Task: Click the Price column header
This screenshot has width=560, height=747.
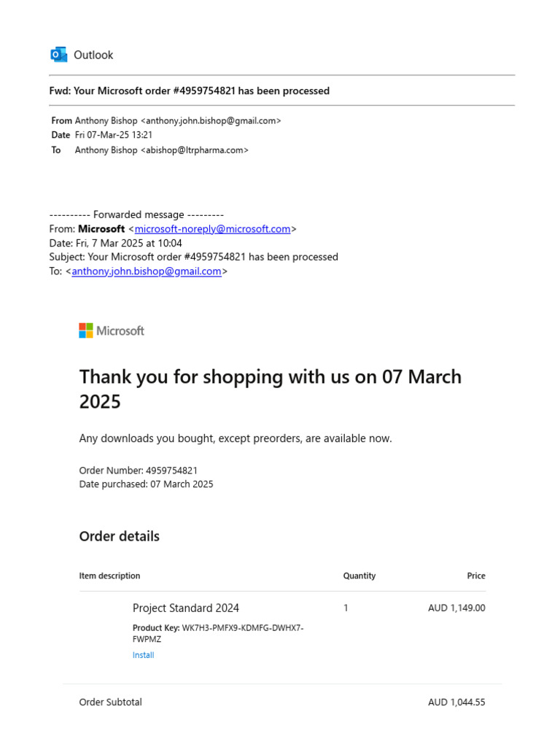Action: (x=476, y=576)
